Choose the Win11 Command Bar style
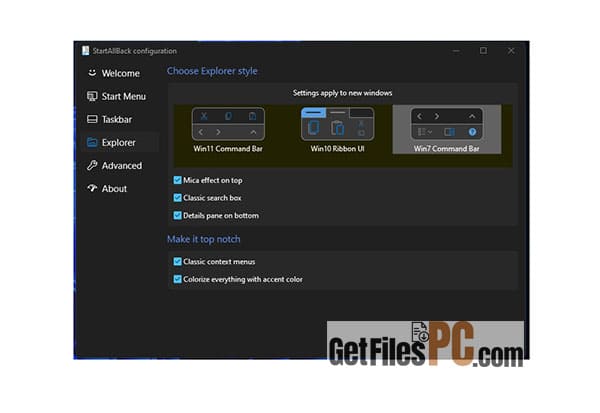The image size is (600, 413). (228, 130)
